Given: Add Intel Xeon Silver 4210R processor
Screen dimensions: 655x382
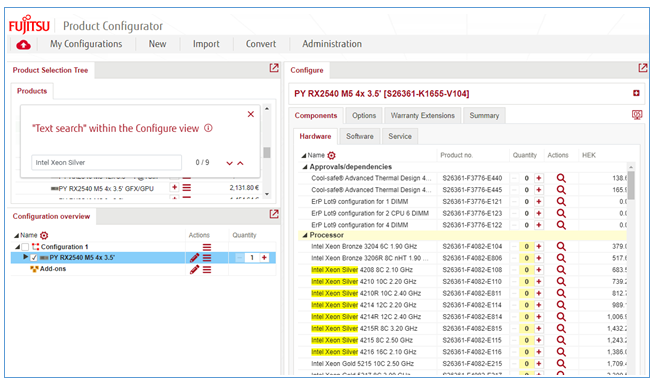Looking at the screenshot, I should 538,293.
